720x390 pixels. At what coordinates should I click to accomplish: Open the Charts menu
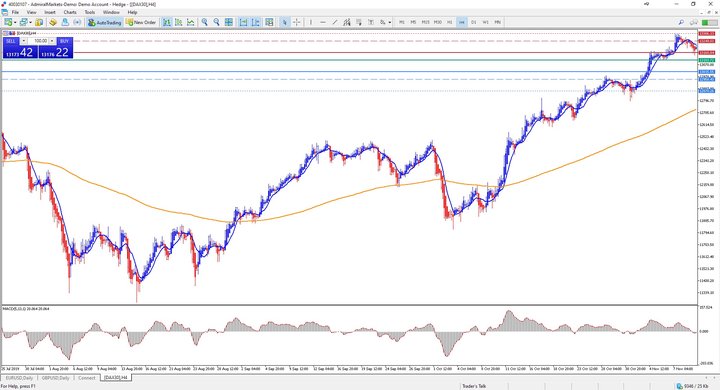[x=70, y=12]
